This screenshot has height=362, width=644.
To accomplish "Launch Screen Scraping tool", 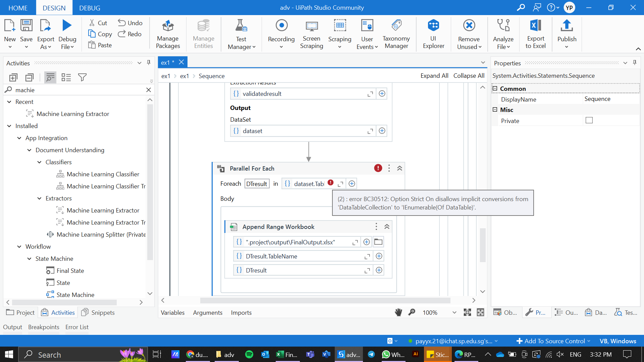I will 311,34.
